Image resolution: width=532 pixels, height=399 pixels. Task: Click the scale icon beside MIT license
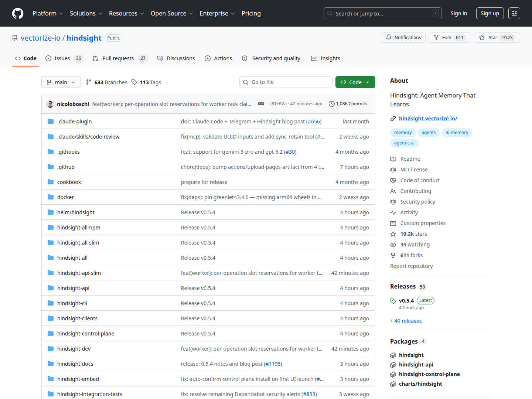click(x=393, y=170)
